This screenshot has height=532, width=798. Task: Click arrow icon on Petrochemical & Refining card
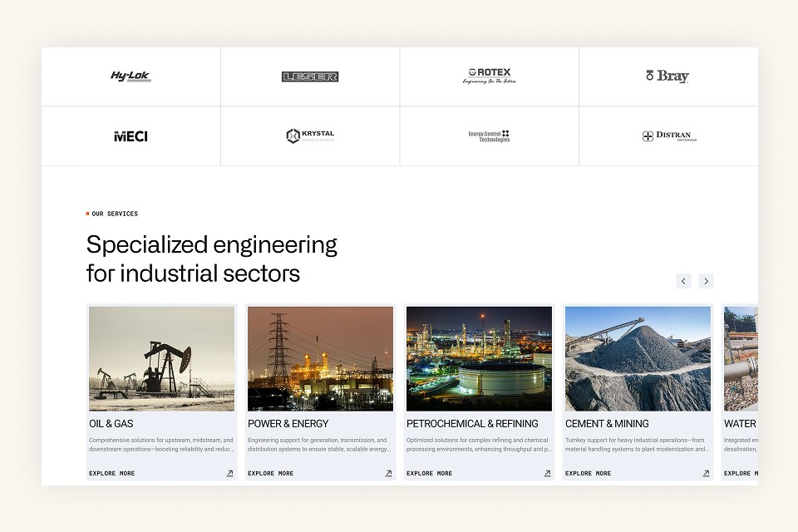[x=548, y=473]
